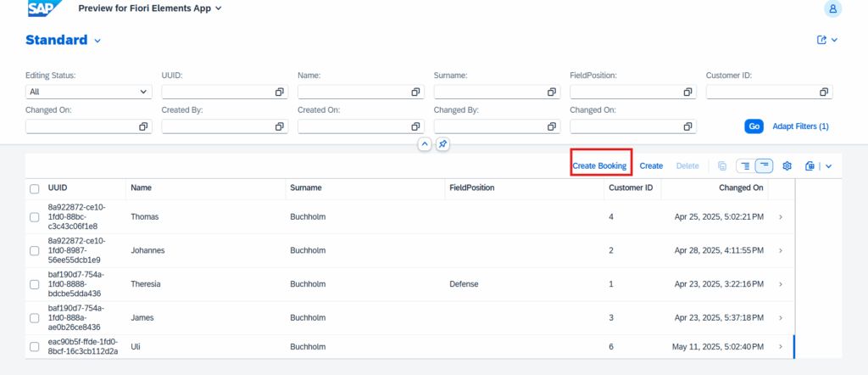Open the Editing Status dropdown
This screenshot has height=375, width=868.
[88, 92]
